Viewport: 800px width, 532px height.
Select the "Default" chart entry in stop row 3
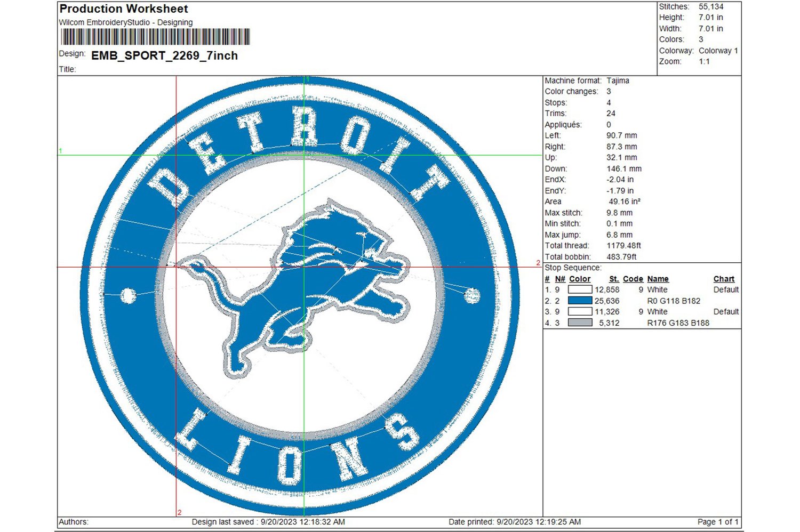[x=726, y=311]
